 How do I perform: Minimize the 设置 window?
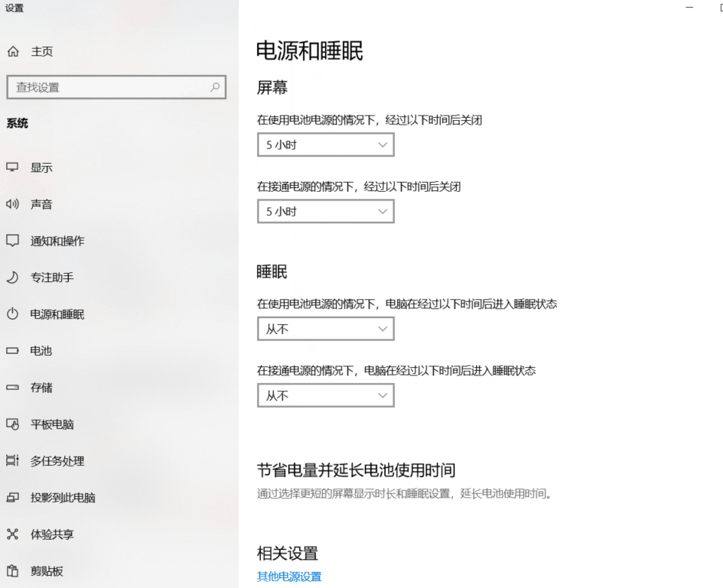(689, 8)
